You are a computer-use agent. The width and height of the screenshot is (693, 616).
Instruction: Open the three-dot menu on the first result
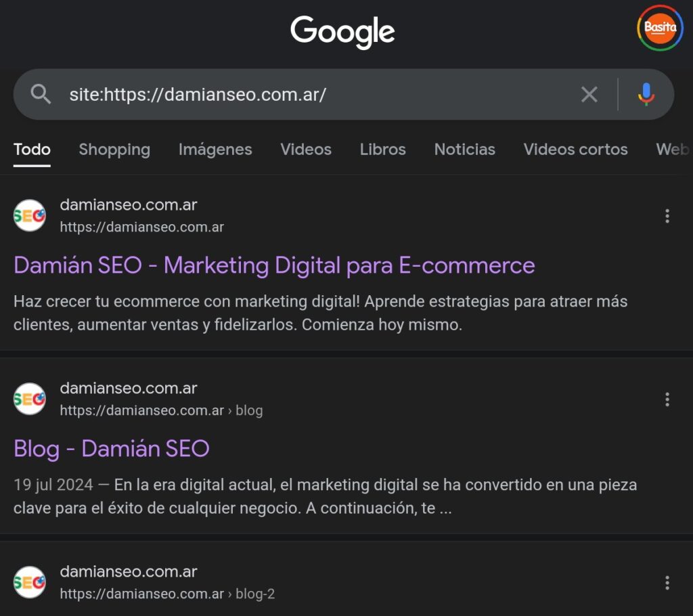tap(667, 215)
